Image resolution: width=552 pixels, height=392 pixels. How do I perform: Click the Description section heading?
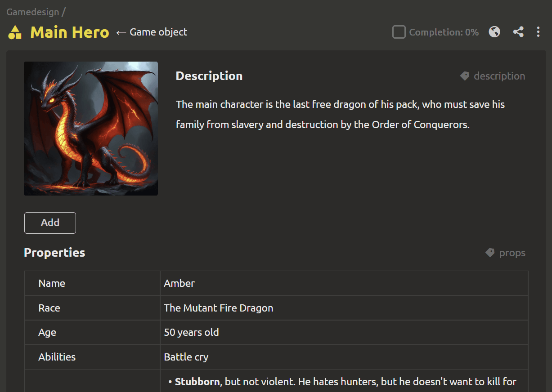click(209, 76)
